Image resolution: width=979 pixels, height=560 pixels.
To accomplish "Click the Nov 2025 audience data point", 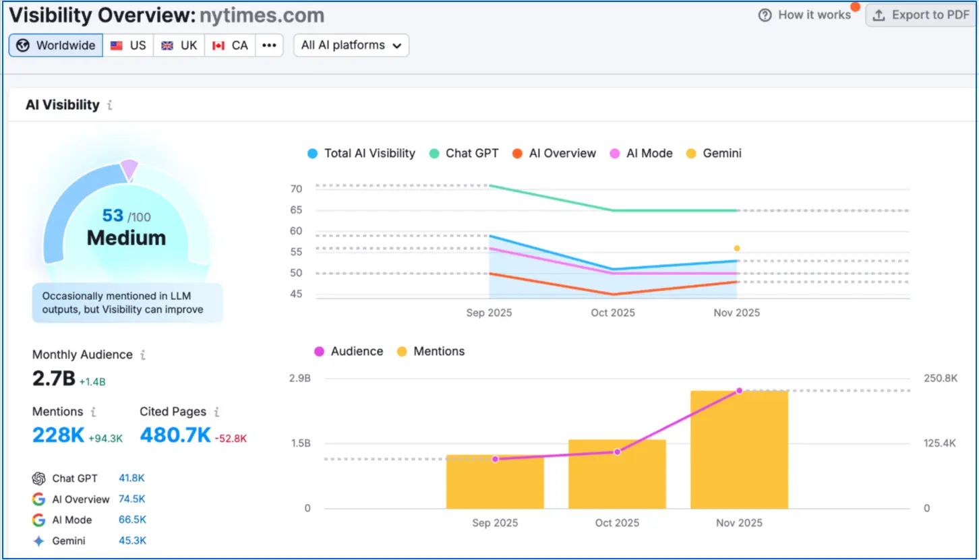I will [x=739, y=391].
